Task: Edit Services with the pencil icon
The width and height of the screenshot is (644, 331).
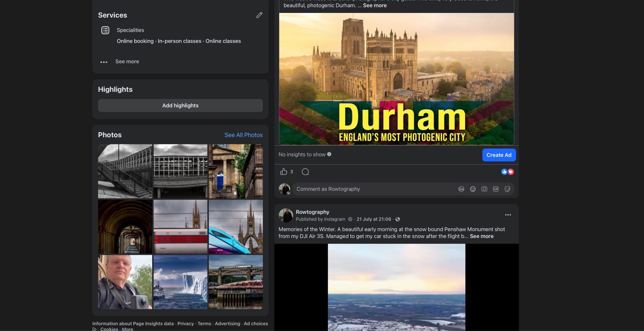Action: (259, 15)
